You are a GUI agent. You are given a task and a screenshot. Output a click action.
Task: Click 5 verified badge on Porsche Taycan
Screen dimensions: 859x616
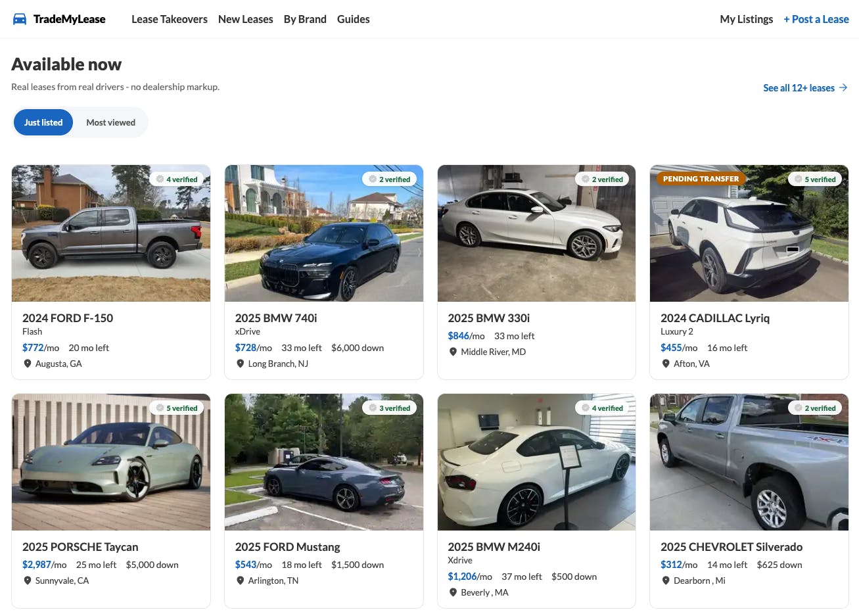[x=176, y=408]
